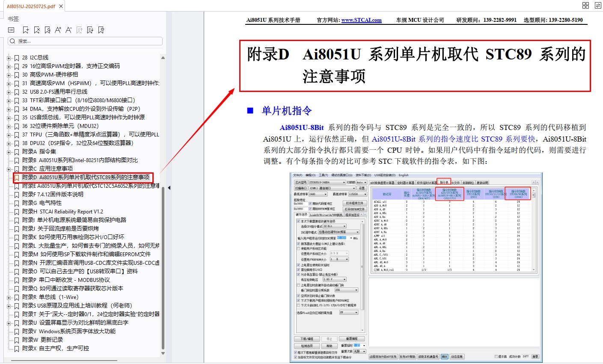Screen dimensions: 603x364
Task: Open bookmark 附录G 电气特性
Action: point(42,203)
